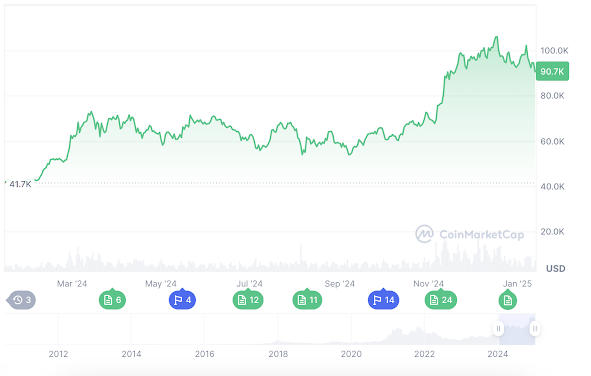Screen dimensions: 591x376
Task: Grab the left range slider handle
Action: click(498, 329)
